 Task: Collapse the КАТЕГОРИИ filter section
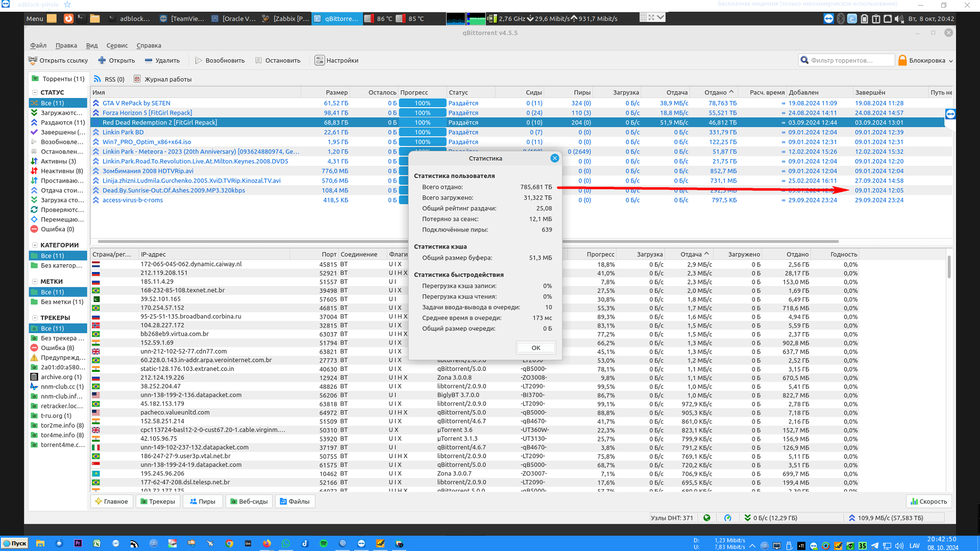pyautogui.click(x=35, y=245)
